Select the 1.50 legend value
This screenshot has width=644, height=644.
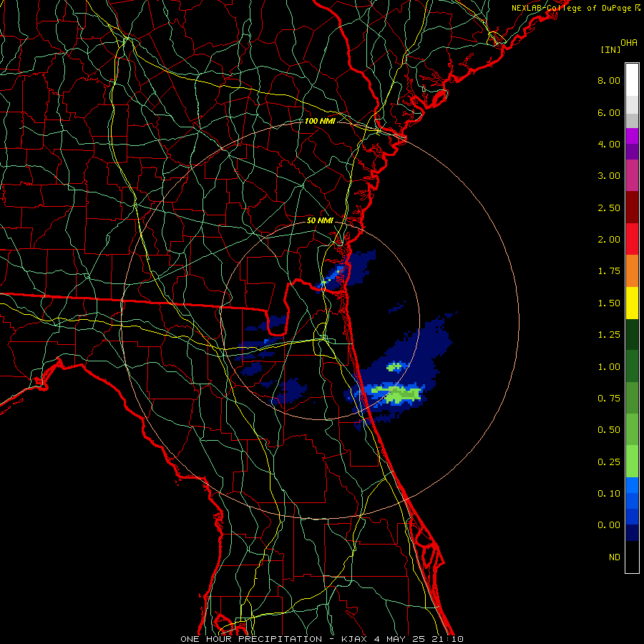point(609,303)
